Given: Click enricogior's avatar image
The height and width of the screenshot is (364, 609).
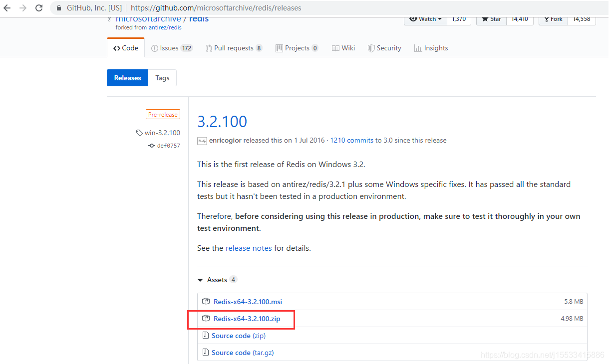Looking at the screenshot, I should (202, 141).
